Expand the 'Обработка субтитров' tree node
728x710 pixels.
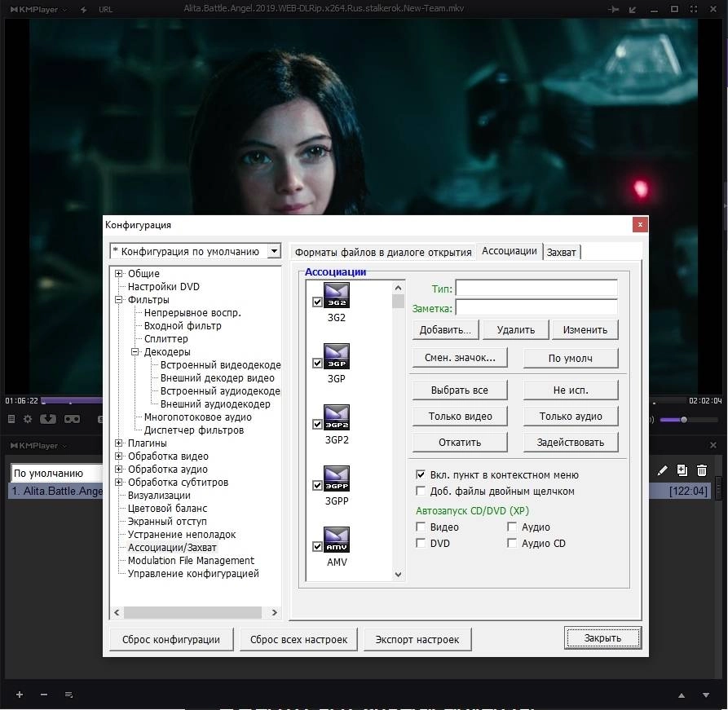coord(119,482)
